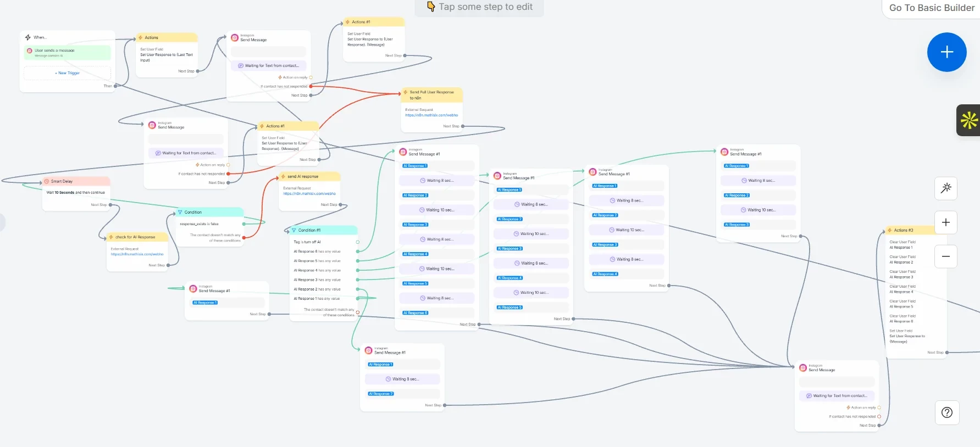Select the "Actions #3" node title
Image resolution: width=980 pixels, height=447 pixels.
click(904, 230)
